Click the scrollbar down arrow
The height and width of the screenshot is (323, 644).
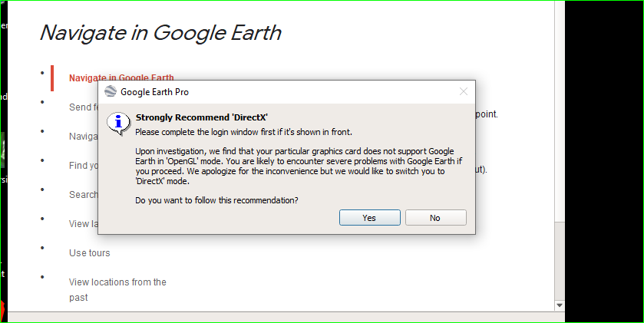560,305
